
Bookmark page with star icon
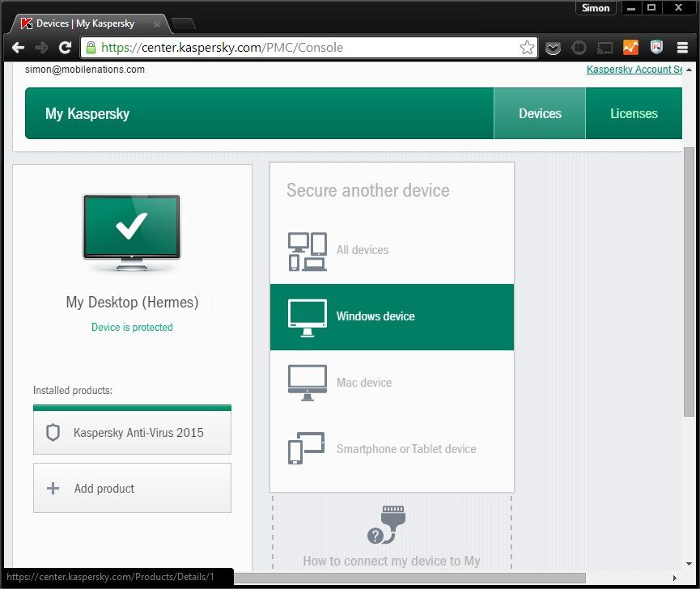(527, 47)
